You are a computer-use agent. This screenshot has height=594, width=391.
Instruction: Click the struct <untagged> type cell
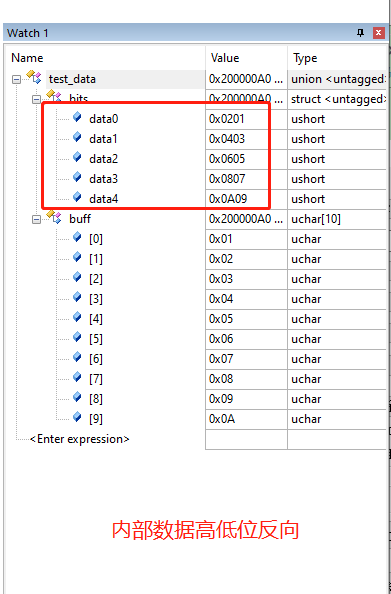click(337, 99)
